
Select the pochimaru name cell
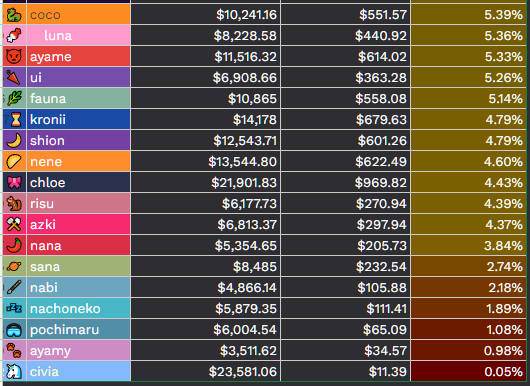(78, 330)
